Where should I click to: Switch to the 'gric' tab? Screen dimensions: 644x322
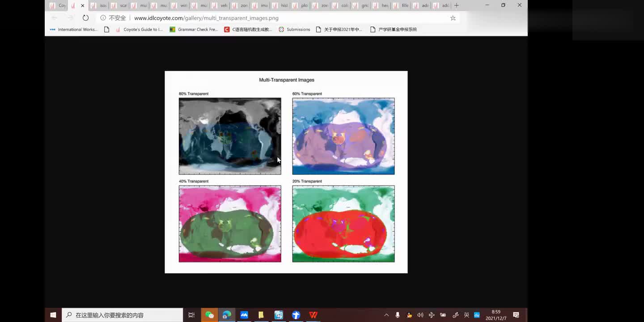tap(360, 5)
